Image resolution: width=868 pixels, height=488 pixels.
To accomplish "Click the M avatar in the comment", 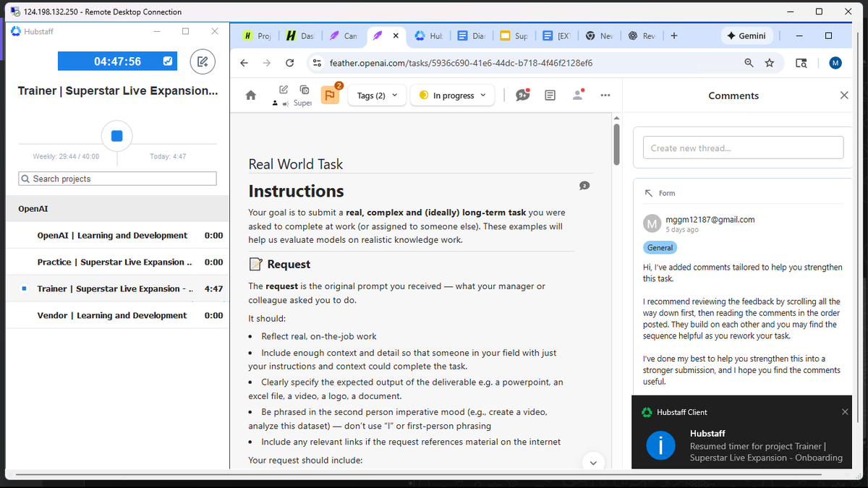I will click(x=652, y=224).
